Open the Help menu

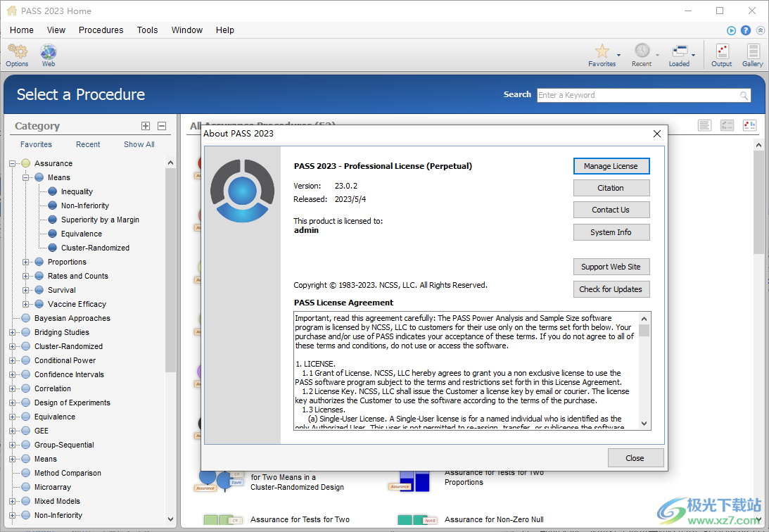point(224,30)
